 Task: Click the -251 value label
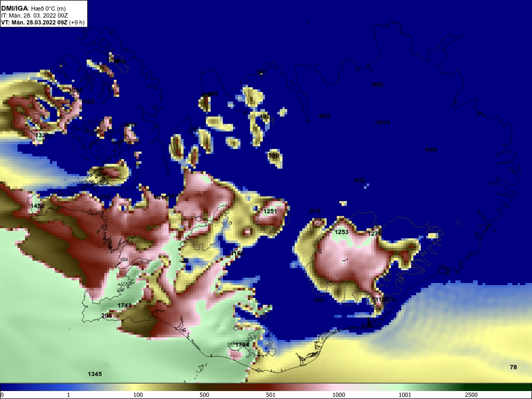[x=319, y=300]
